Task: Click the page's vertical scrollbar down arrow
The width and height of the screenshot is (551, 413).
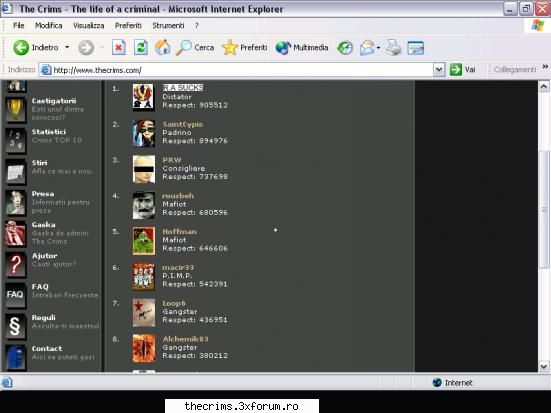Action: 543,367
